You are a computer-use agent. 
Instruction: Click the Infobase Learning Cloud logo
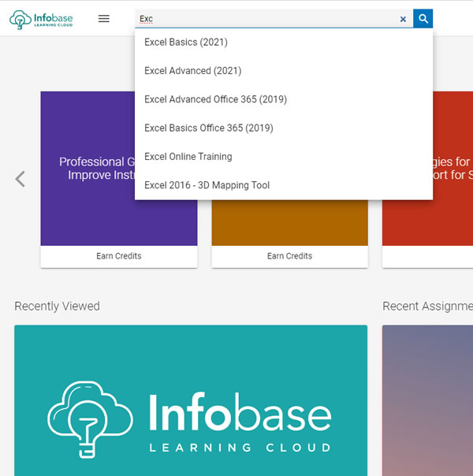coord(41,20)
